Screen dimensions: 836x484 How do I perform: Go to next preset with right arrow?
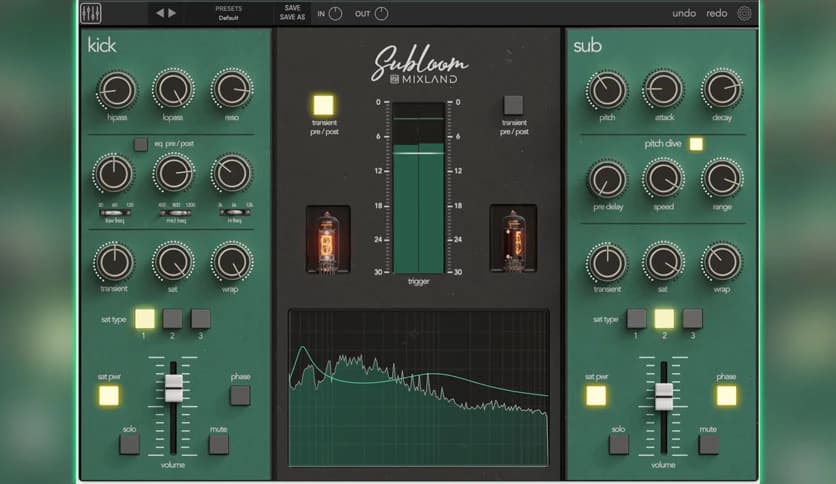pos(172,13)
